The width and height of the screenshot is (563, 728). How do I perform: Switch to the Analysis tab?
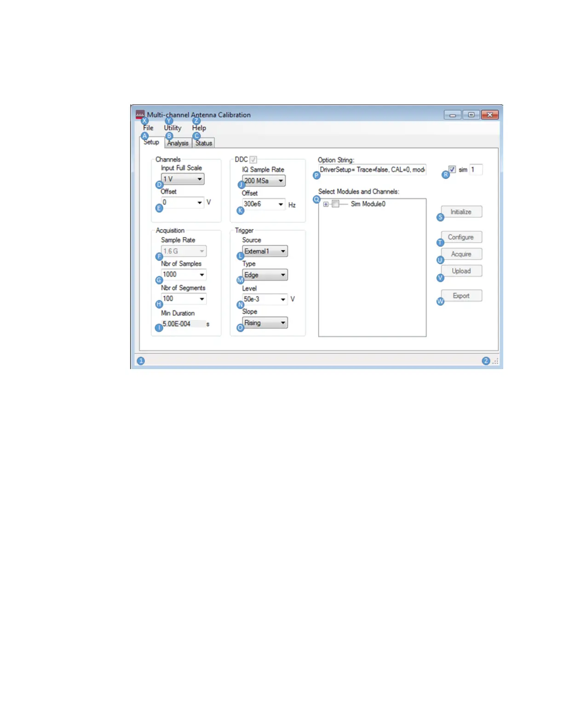point(178,143)
